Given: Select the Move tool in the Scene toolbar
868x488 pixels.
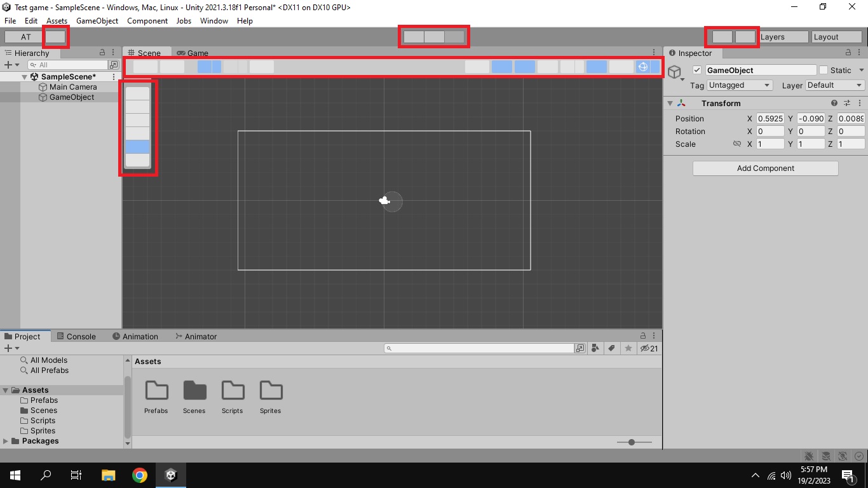Looking at the screenshot, I should click(139, 105).
